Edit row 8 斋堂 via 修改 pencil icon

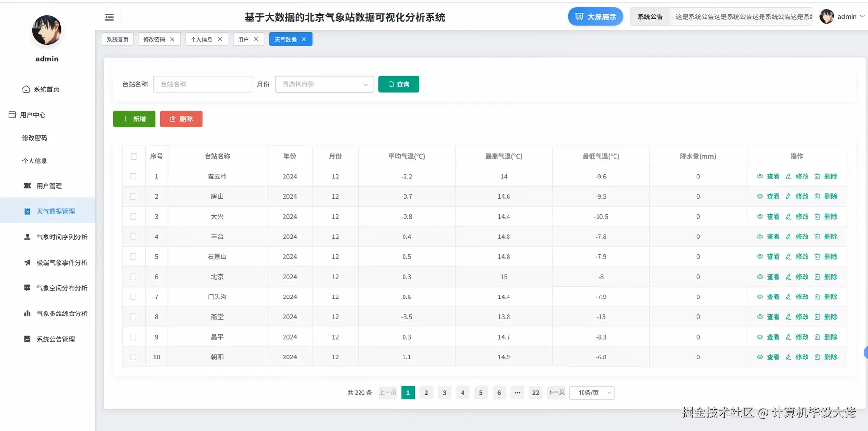[x=788, y=317]
